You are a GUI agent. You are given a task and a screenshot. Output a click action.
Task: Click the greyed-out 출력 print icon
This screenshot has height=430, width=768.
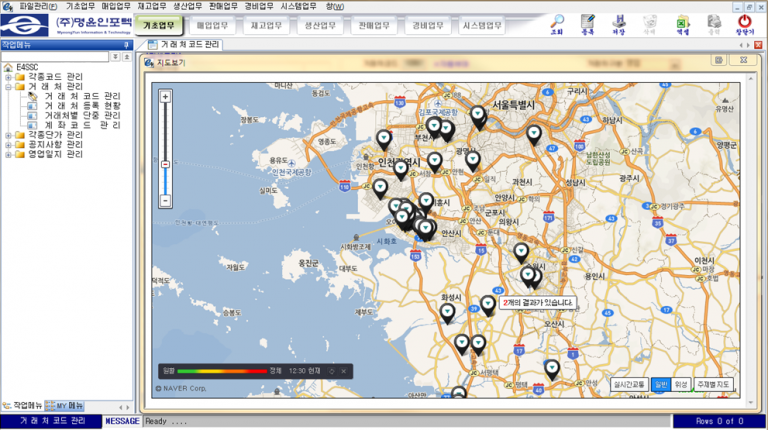[x=714, y=24]
